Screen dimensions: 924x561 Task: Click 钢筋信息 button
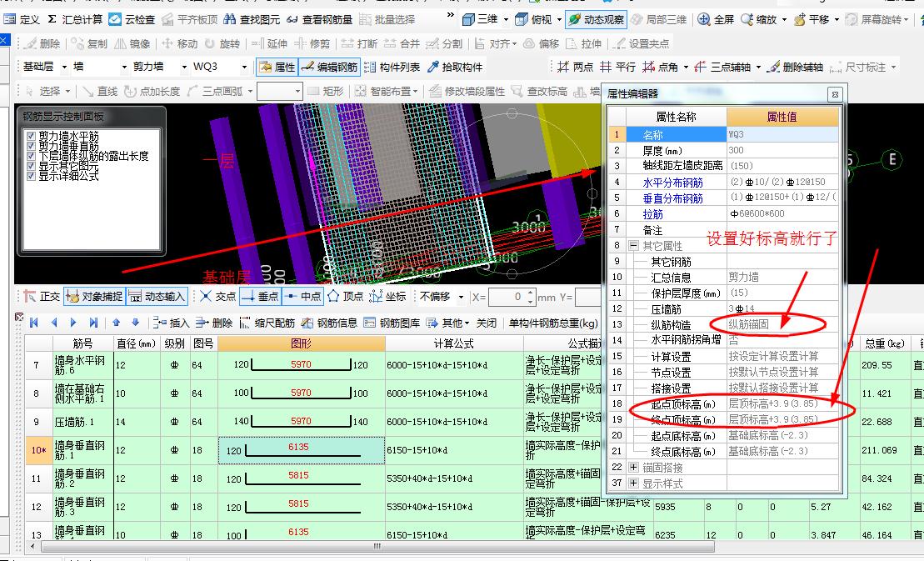[330, 323]
